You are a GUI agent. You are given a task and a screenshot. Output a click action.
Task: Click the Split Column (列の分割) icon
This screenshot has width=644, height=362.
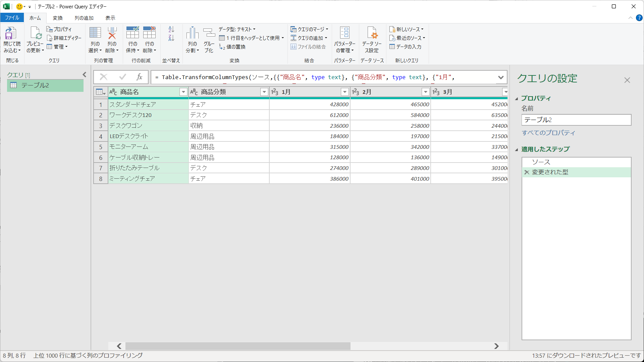[x=192, y=33]
